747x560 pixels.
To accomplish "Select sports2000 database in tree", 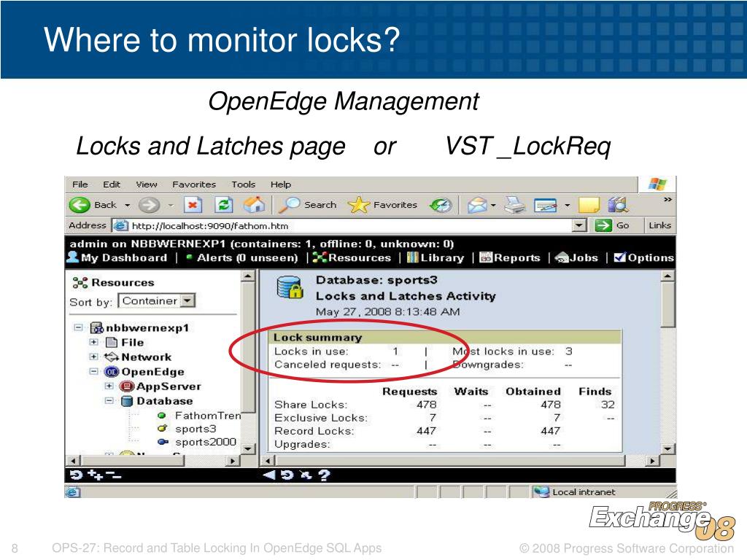I will point(205,442).
